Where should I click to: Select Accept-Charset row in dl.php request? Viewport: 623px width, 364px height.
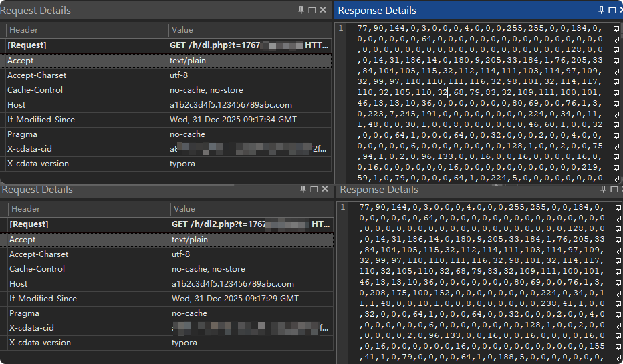[37, 75]
